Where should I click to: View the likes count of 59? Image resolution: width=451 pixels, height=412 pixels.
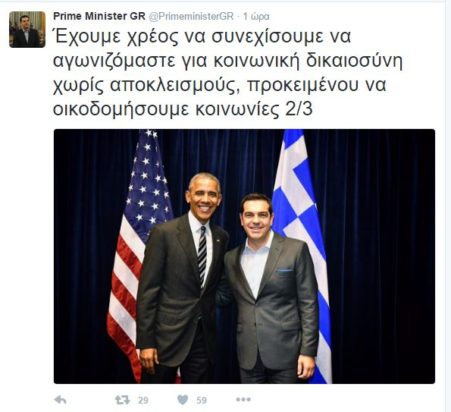coord(201,400)
